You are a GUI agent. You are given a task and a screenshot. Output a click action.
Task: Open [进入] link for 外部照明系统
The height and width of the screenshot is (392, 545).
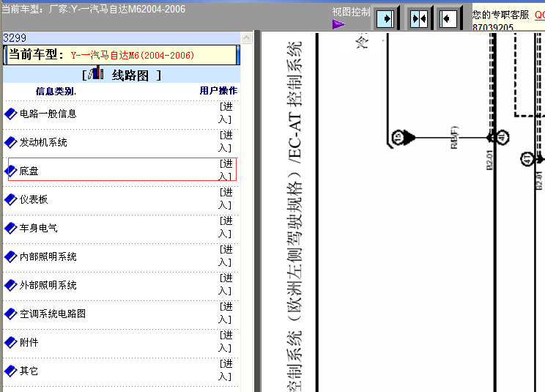click(226, 284)
